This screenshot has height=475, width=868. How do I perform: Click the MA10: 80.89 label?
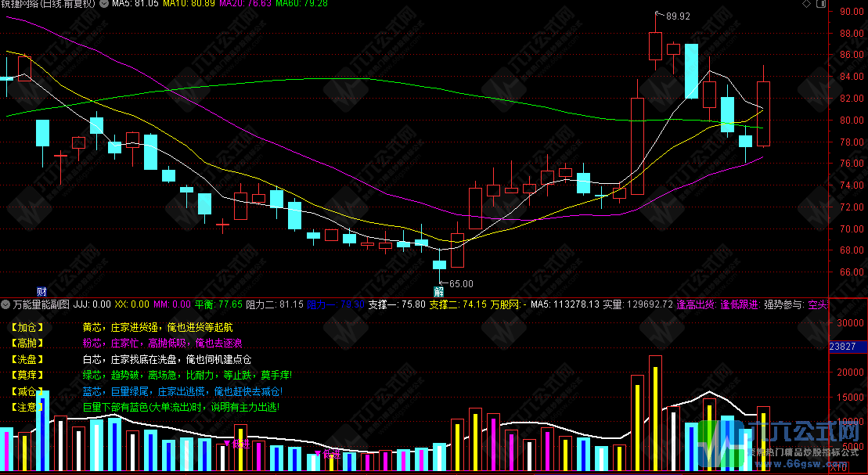189,4
